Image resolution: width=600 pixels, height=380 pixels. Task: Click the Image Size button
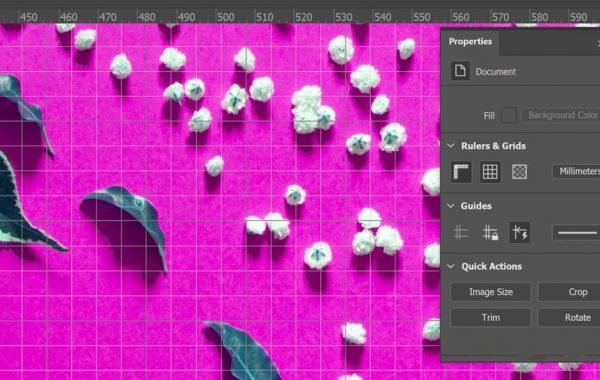pyautogui.click(x=491, y=292)
